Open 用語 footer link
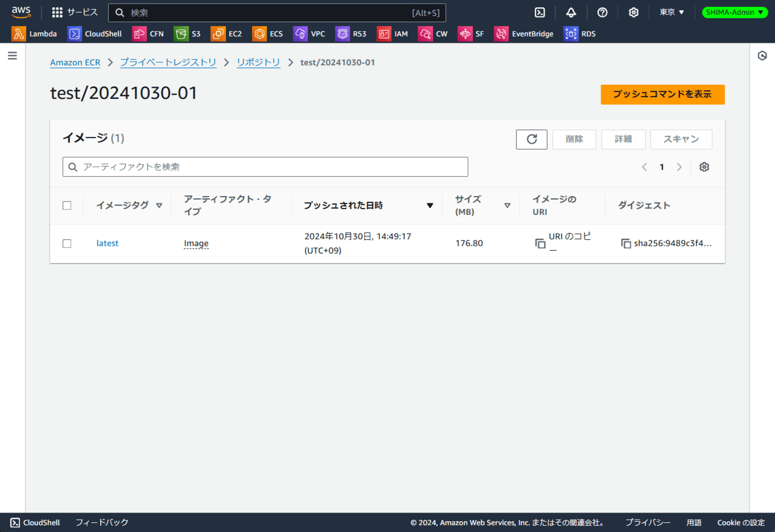775x532 pixels. click(x=694, y=522)
